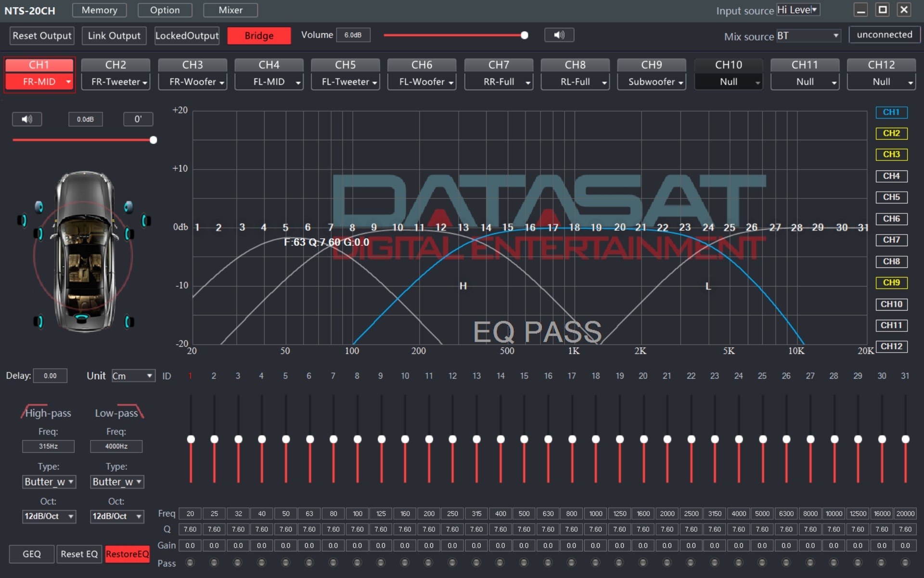Open High-pass Type Butter_w dropdown

(x=49, y=482)
